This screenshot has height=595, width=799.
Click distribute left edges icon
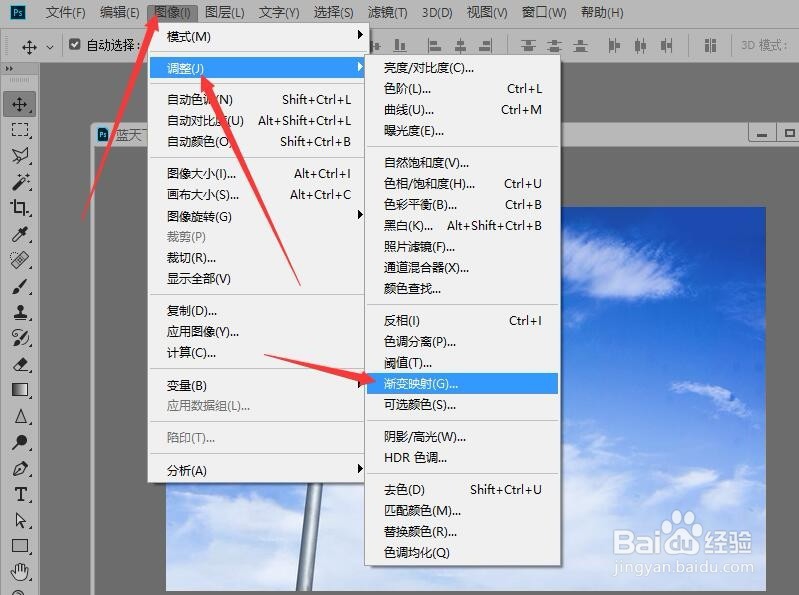(614, 46)
